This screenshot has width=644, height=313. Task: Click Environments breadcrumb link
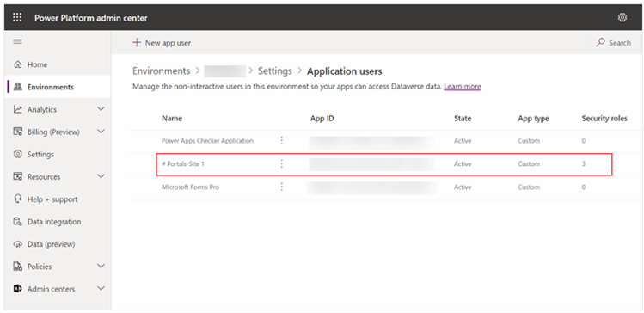pyautogui.click(x=161, y=71)
